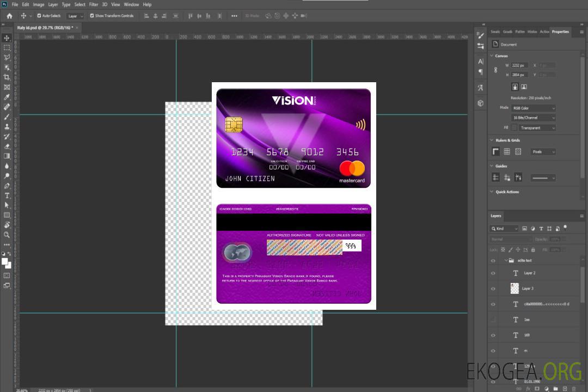Switch to the Properties tab

click(x=560, y=32)
